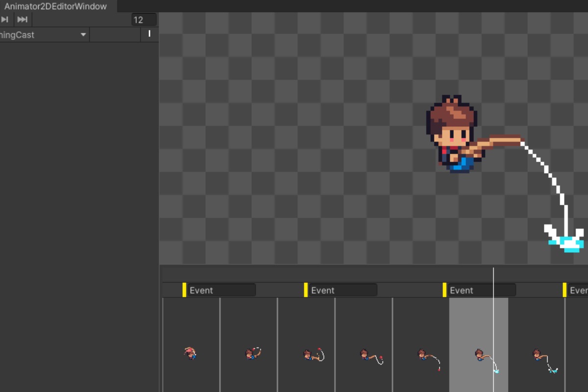Step forward to the next frame
The width and height of the screenshot is (588, 392).
click(5, 20)
